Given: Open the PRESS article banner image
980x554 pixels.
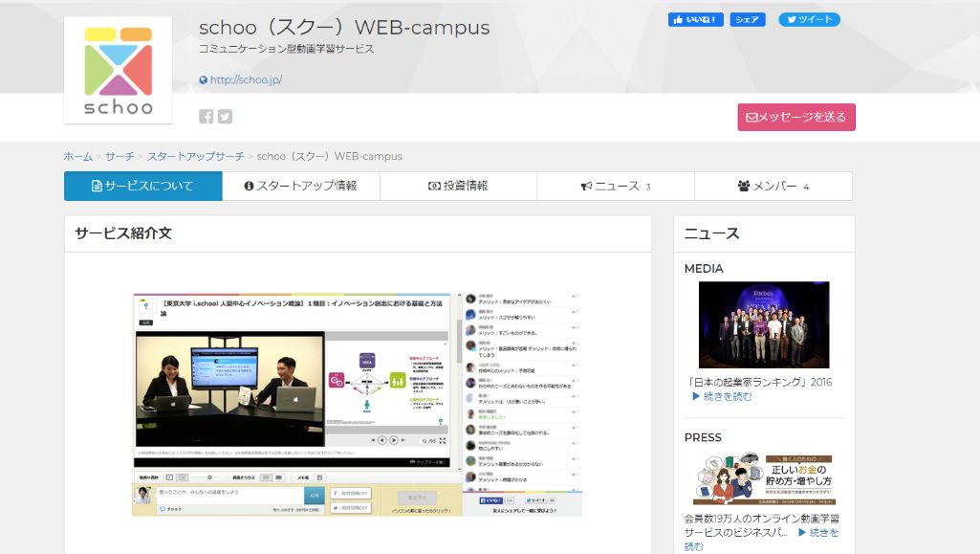Looking at the screenshot, I should [x=764, y=479].
